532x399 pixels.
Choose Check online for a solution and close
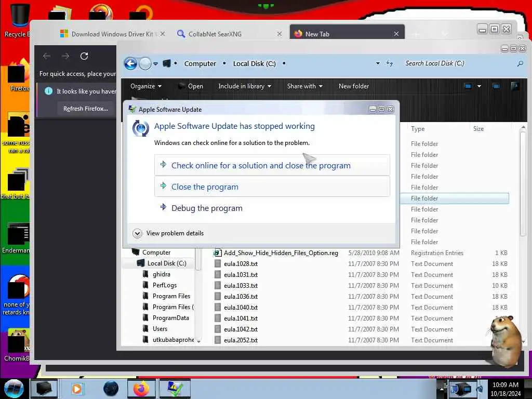click(x=272, y=165)
